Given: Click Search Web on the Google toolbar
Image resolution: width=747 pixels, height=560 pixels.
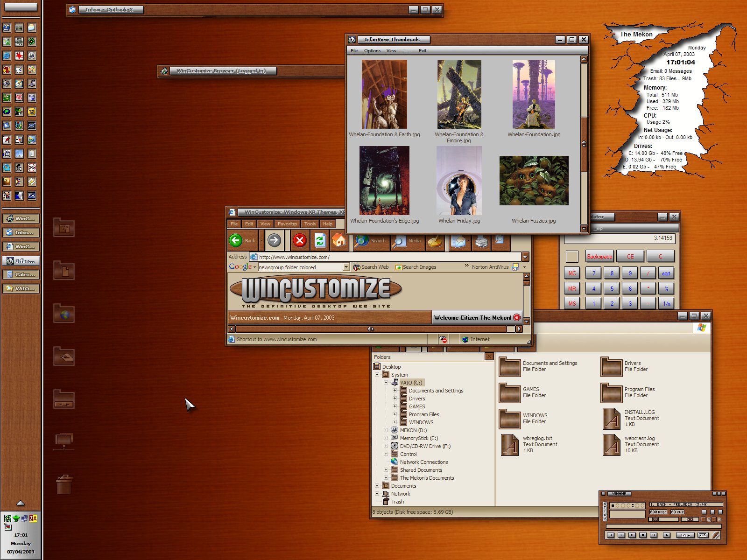Looking at the screenshot, I should (371, 267).
